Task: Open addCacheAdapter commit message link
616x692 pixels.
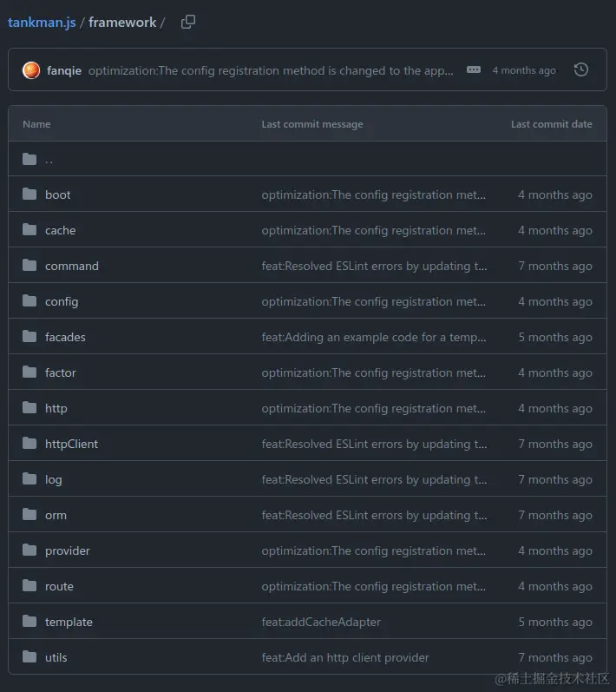Action: pos(321,622)
